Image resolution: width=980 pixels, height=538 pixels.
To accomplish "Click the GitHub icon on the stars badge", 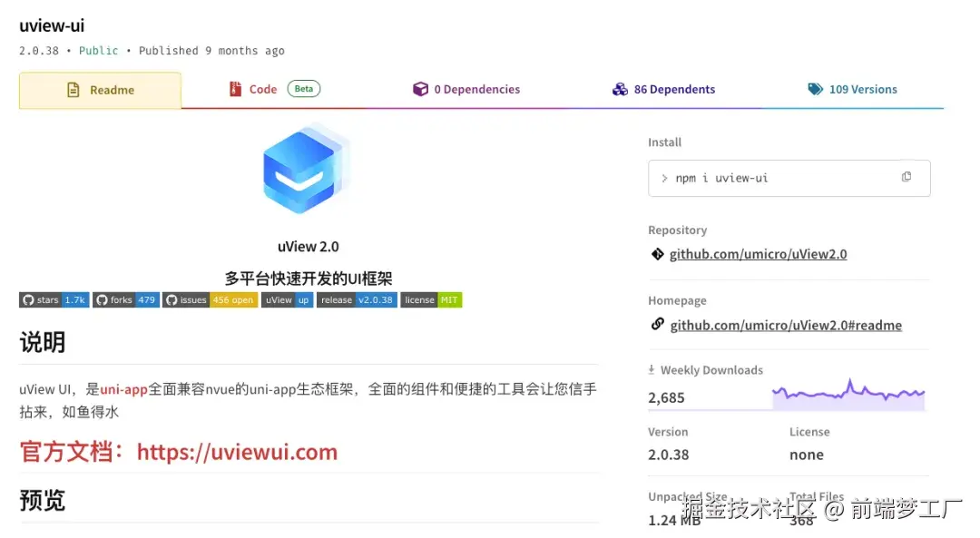I will tap(27, 299).
